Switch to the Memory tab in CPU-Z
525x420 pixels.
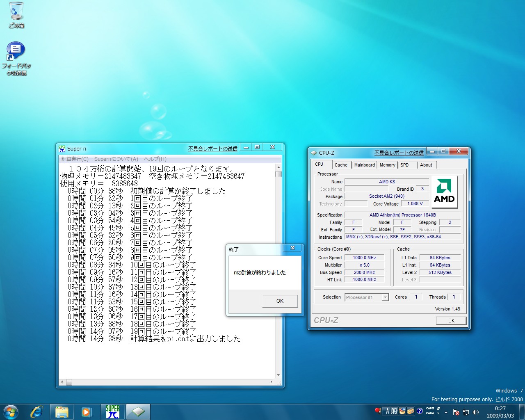pos(388,165)
